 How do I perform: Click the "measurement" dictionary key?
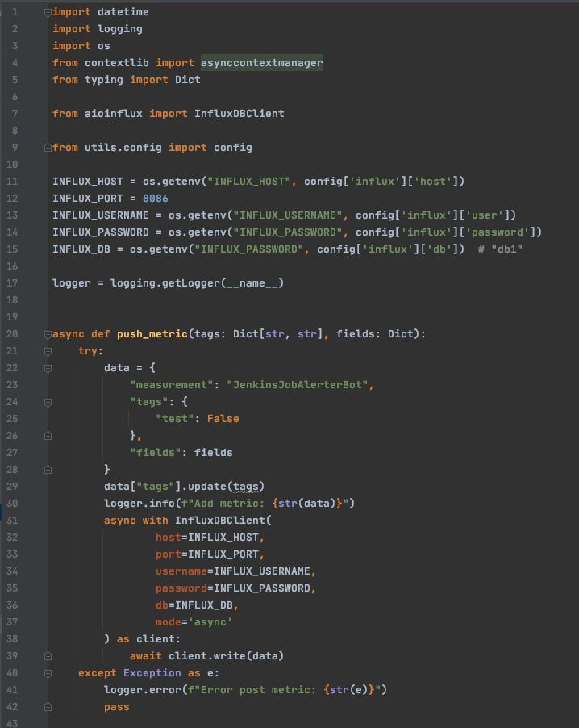click(171, 385)
